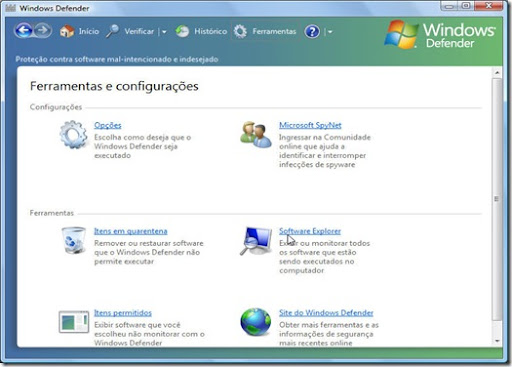Close the Windows Defender window
Viewport: 512px width, 367px height.
point(488,6)
